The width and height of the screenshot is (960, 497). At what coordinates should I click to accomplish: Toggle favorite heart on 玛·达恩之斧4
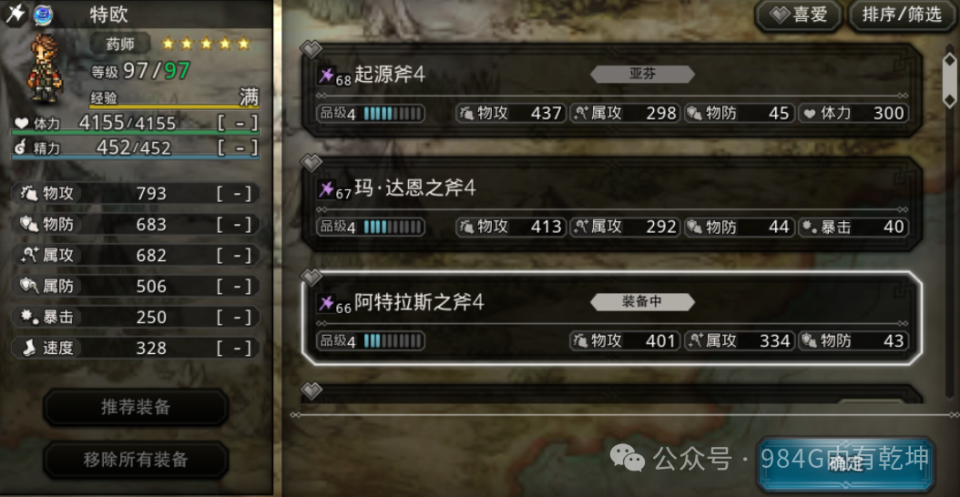click(x=311, y=162)
